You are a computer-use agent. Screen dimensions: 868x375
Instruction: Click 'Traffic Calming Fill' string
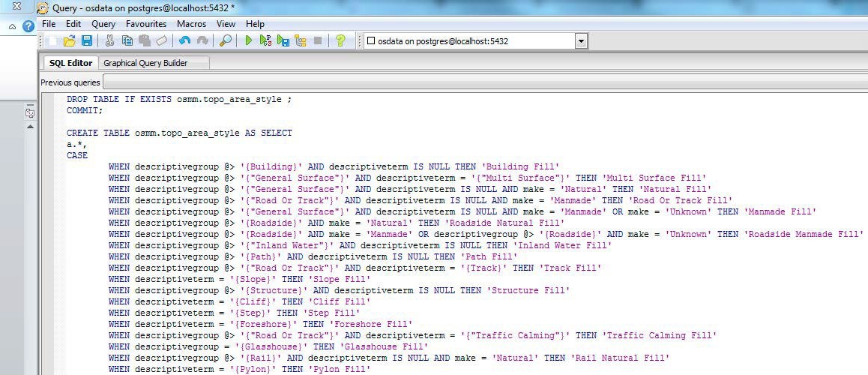pyautogui.click(x=660, y=335)
